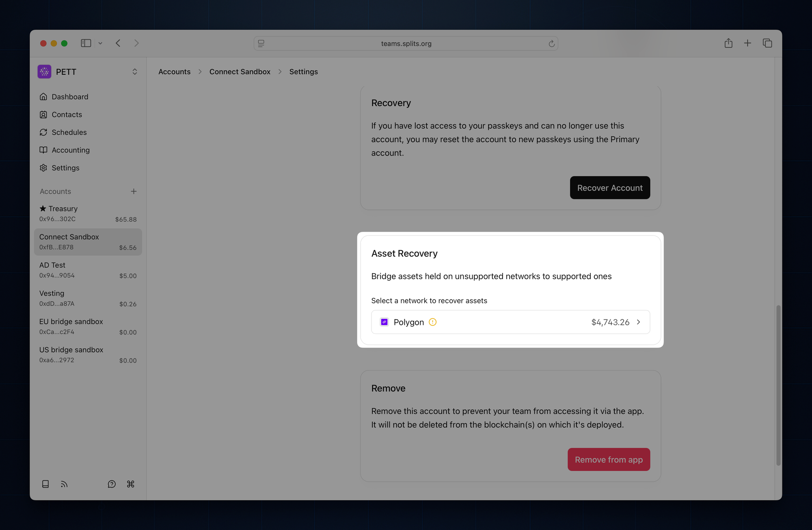This screenshot has width=812, height=530.
Task: Expand the PETT team switcher chevrons
Action: click(x=134, y=72)
